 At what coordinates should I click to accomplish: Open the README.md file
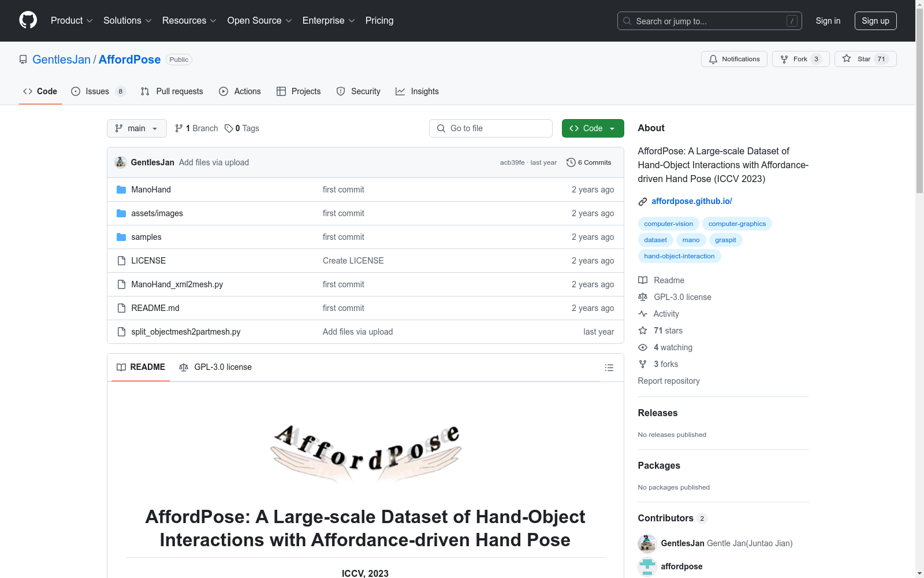(x=155, y=308)
